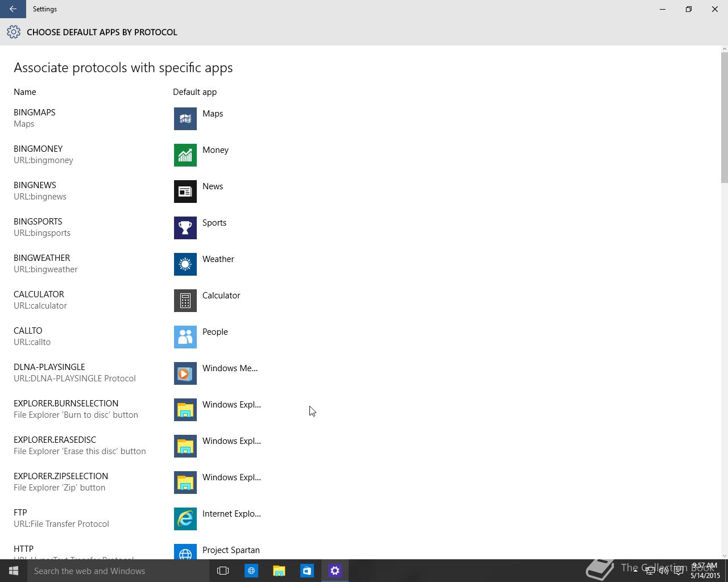Click the BINGWEATHER protocol name

[42, 258]
